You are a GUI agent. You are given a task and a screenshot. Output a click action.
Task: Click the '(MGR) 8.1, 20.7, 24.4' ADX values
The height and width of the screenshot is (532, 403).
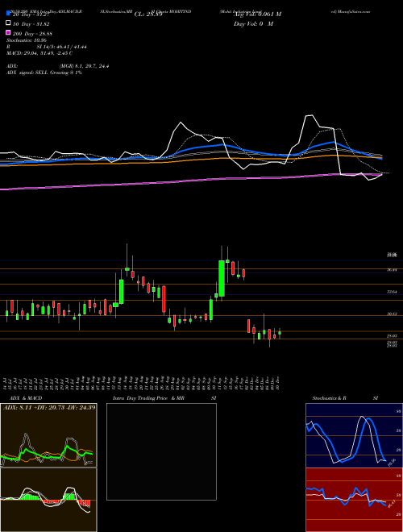tap(84, 66)
